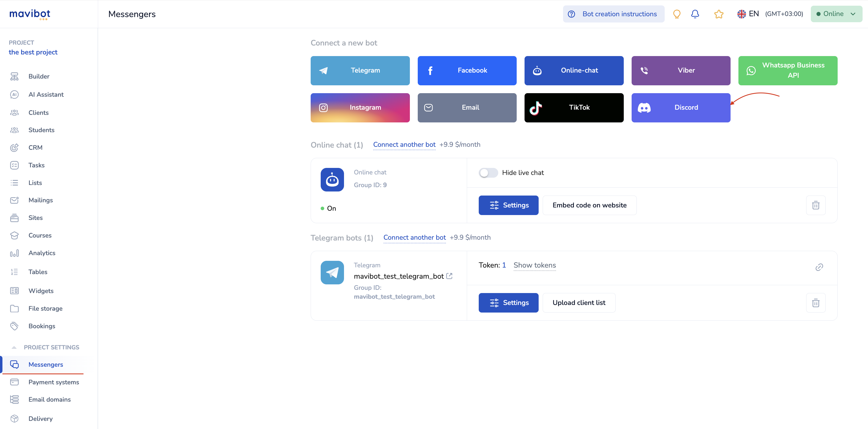Click the star favorites icon

pyautogui.click(x=718, y=14)
